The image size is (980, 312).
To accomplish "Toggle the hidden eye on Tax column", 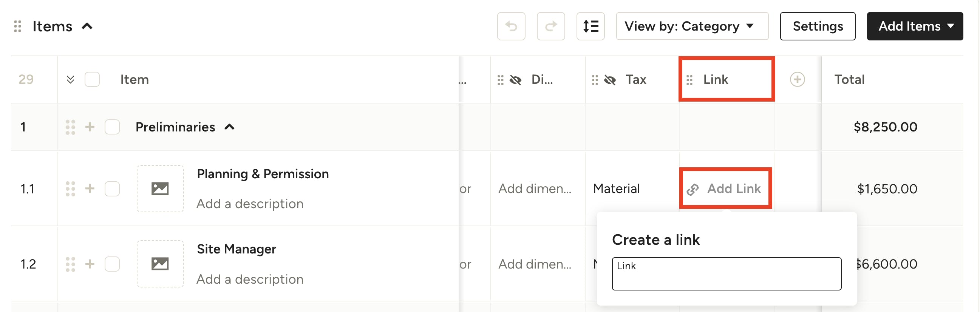I will pyautogui.click(x=610, y=80).
